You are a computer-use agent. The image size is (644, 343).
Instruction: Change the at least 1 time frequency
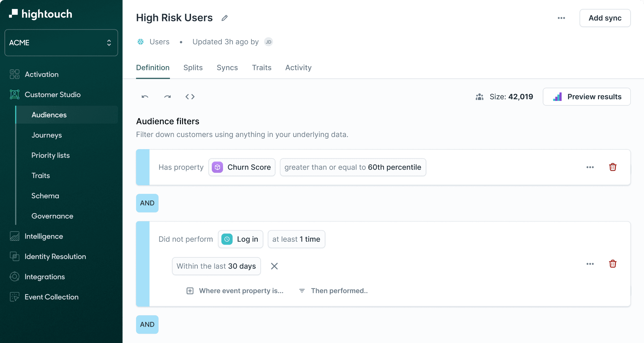pyautogui.click(x=296, y=239)
